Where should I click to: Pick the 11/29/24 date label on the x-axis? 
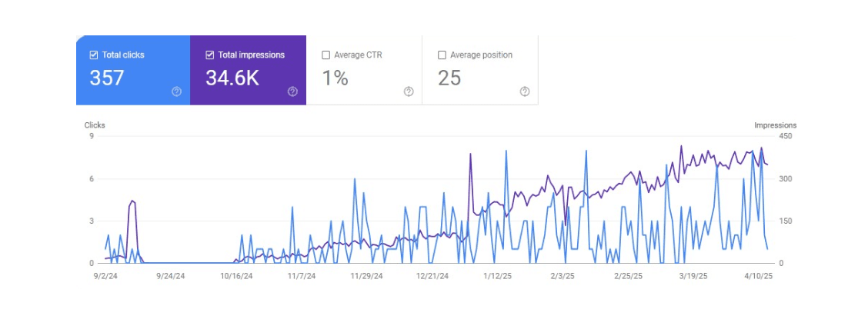point(366,275)
